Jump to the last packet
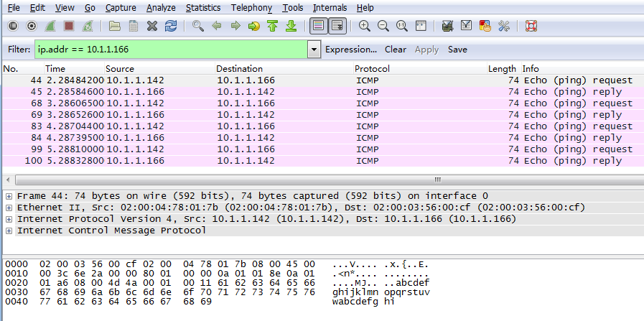 click(291, 27)
